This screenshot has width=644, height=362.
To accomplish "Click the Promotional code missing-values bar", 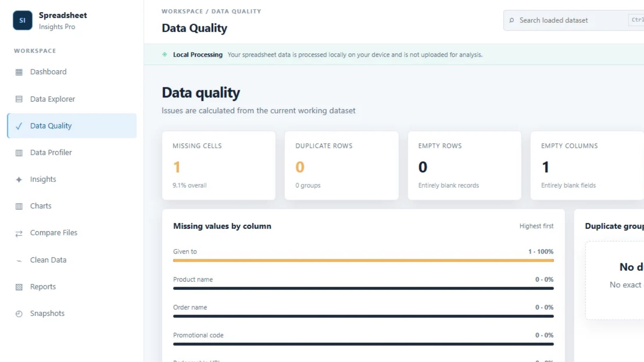I will [x=363, y=344].
